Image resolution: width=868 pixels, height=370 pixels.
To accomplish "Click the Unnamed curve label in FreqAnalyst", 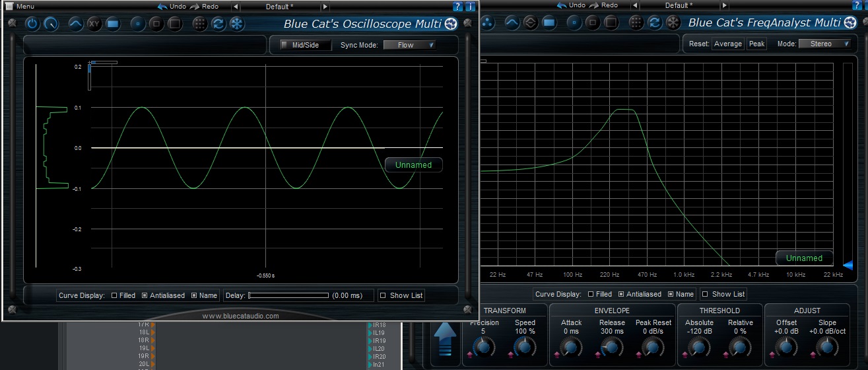I will [x=804, y=258].
